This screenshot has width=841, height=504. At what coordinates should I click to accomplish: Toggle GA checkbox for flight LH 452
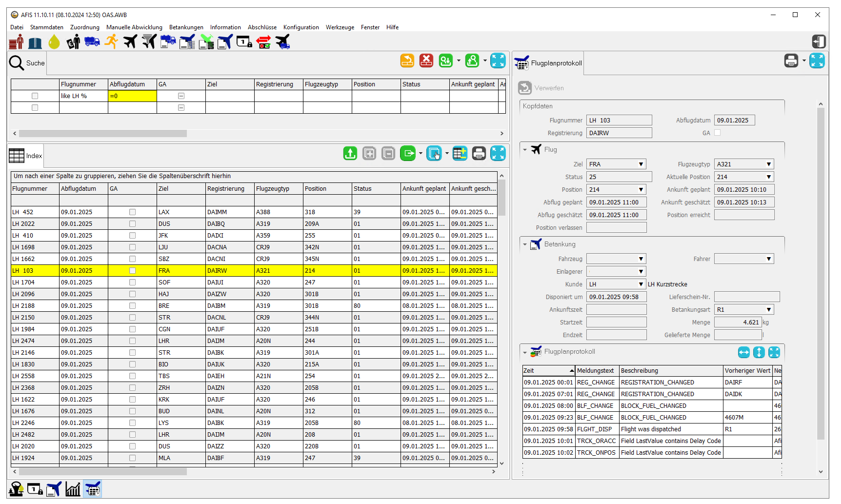pos(132,212)
